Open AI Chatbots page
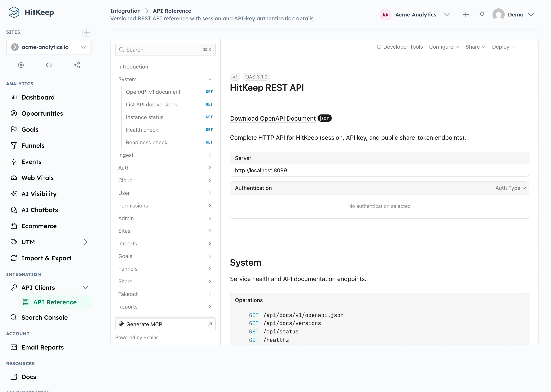This screenshot has height=392, width=551. (x=49, y=210)
